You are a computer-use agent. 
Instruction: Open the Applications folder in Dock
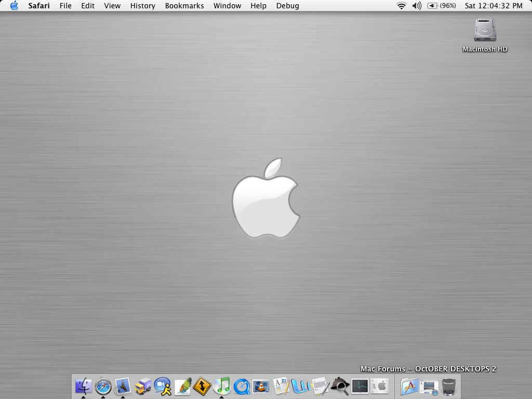point(409,386)
